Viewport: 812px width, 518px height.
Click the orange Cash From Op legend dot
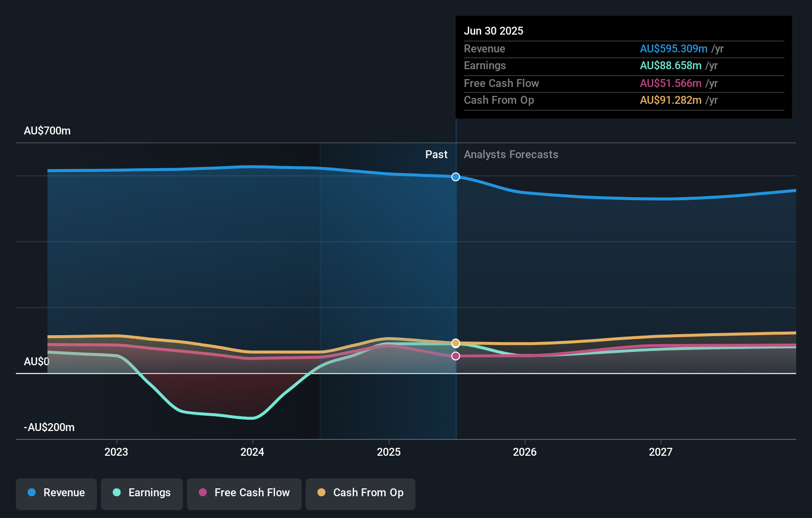pyautogui.click(x=321, y=493)
